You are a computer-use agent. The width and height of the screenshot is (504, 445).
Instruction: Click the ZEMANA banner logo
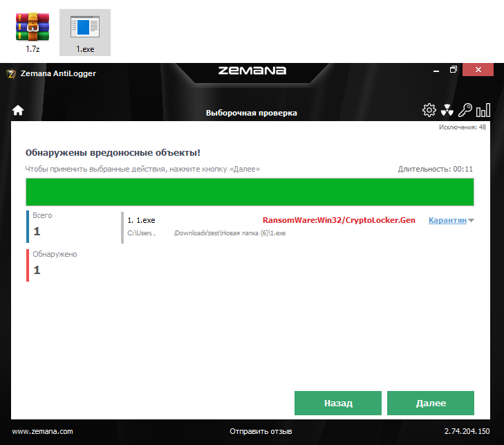(x=252, y=71)
